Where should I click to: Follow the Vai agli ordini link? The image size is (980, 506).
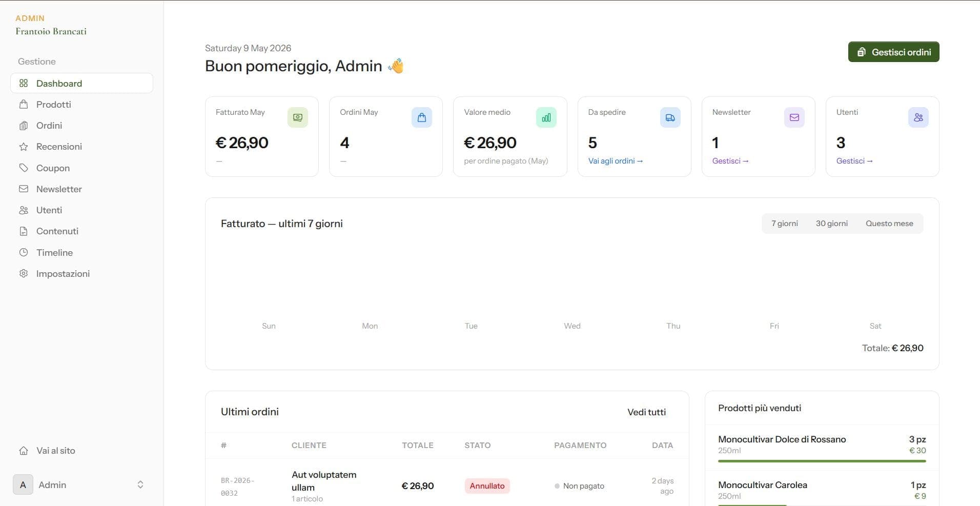pyautogui.click(x=615, y=161)
